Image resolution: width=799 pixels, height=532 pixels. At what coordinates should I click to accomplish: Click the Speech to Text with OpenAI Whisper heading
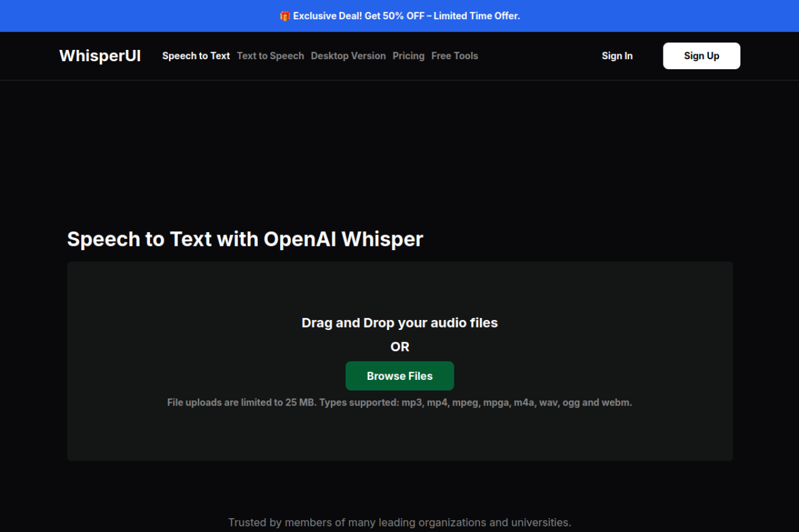pos(245,239)
